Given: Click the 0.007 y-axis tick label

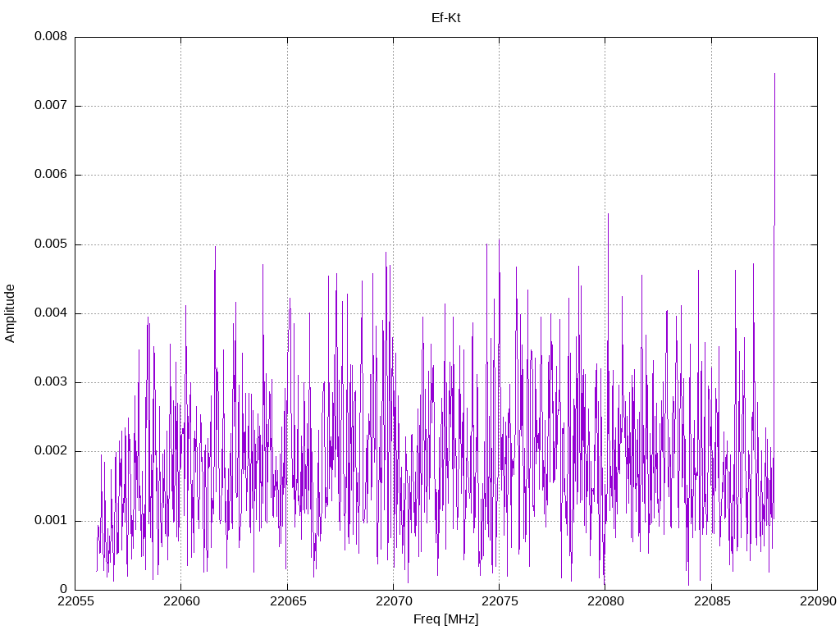Looking at the screenshot, I should pyautogui.click(x=50, y=106).
